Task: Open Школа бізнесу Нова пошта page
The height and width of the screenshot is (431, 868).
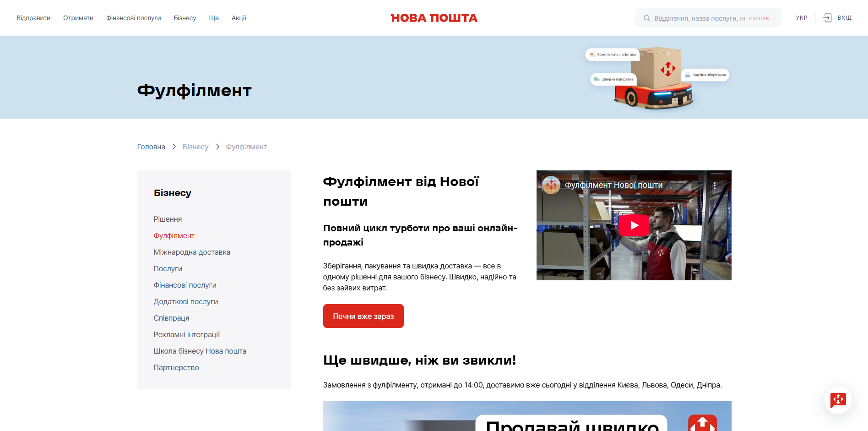Action: pos(200,351)
